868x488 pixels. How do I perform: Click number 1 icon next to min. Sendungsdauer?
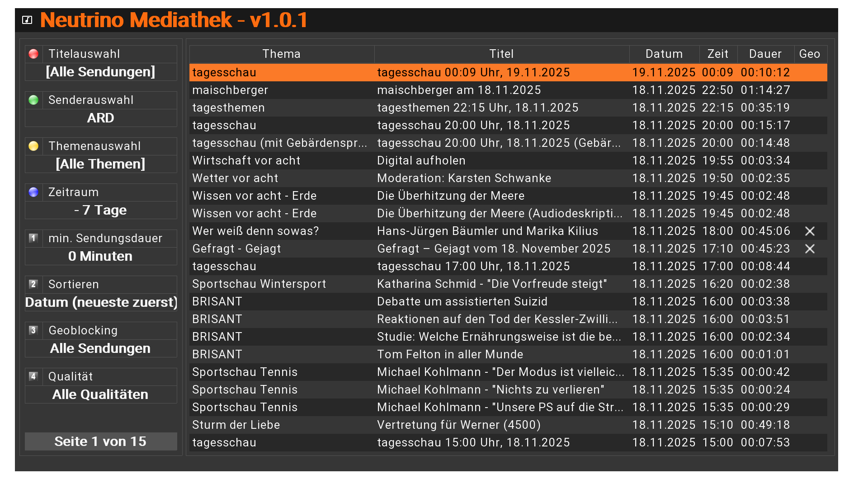point(33,238)
